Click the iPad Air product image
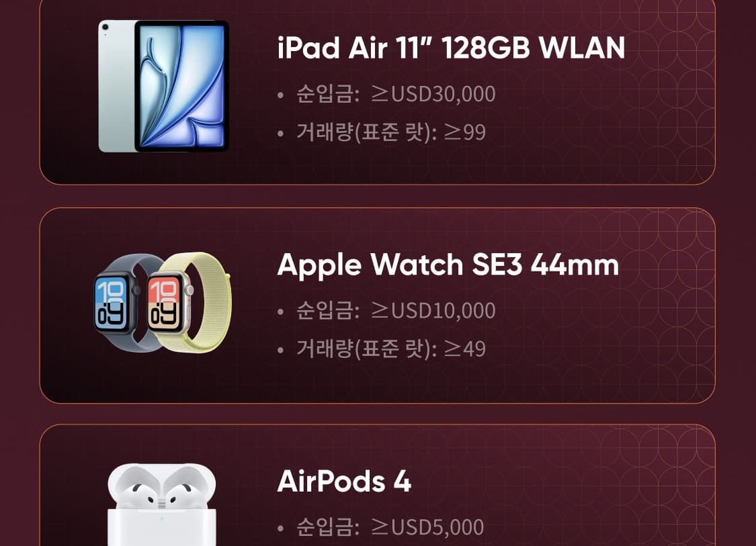756x546 pixels. click(163, 86)
